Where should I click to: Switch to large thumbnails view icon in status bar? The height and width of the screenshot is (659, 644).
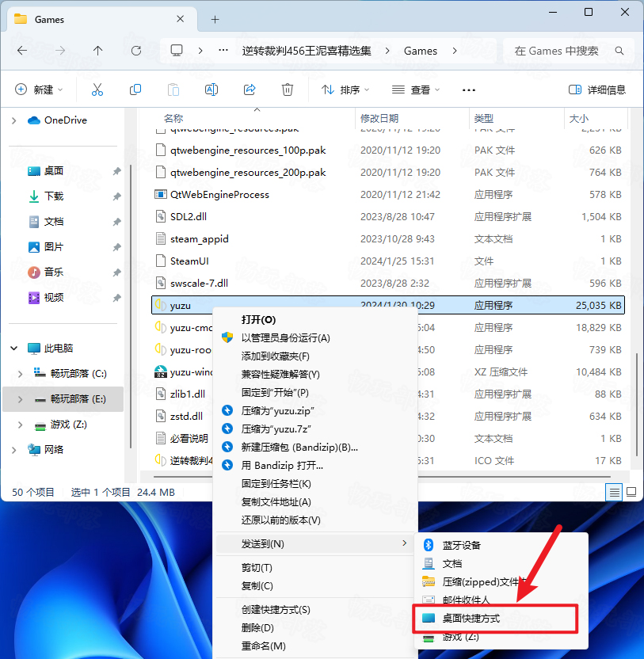(x=631, y=492)
